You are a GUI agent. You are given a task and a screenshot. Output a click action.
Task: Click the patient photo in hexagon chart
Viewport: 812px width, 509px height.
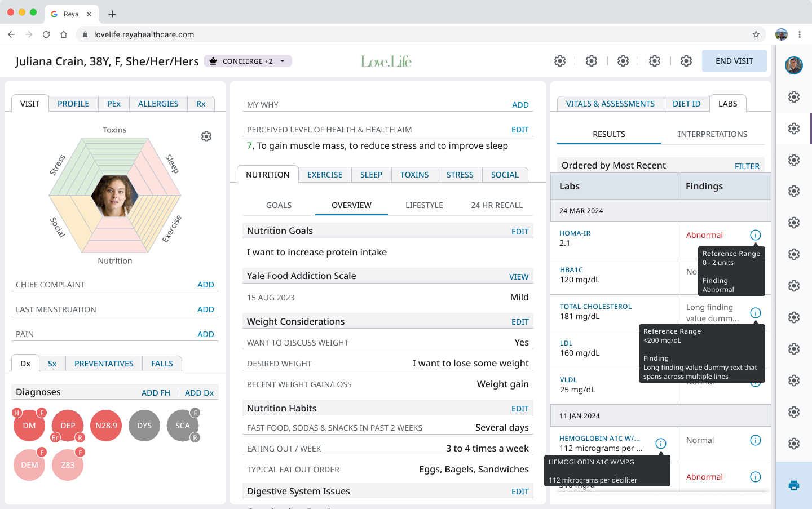[x=114, y=196]
